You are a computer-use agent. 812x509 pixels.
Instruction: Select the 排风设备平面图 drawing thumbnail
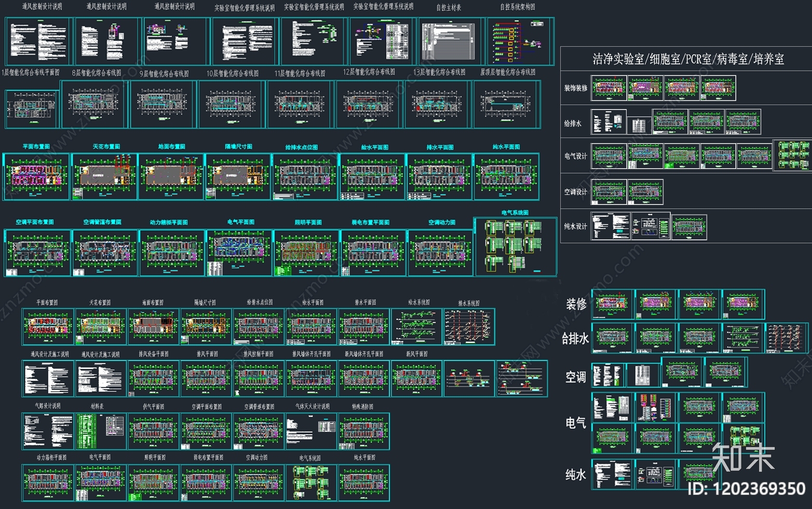154,379
